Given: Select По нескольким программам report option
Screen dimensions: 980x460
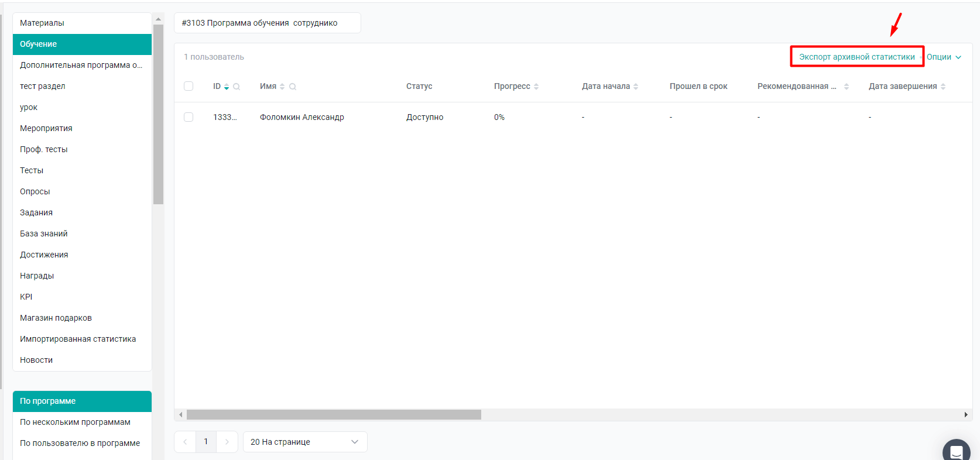Looking at the screenshot, I should click(x=75, y=422).
